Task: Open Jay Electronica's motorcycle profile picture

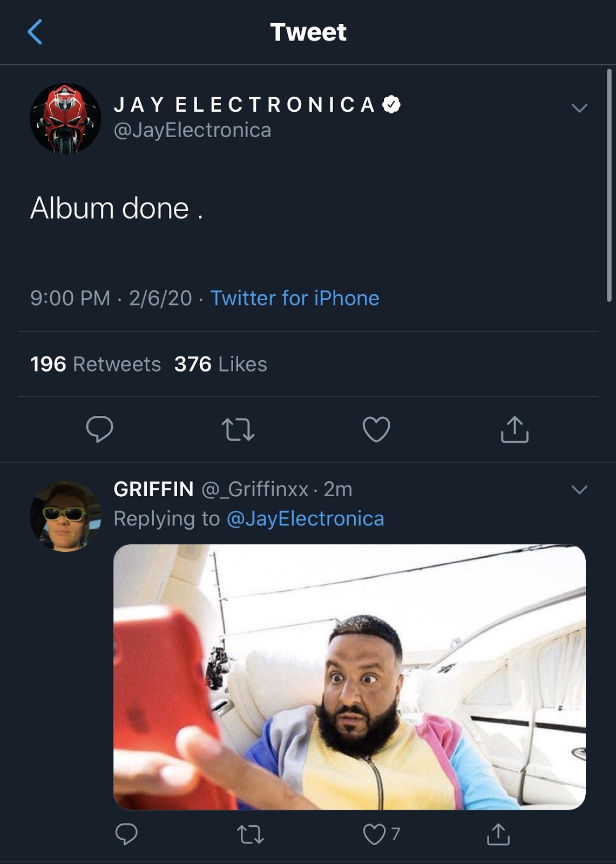Action: pos(65,118)
